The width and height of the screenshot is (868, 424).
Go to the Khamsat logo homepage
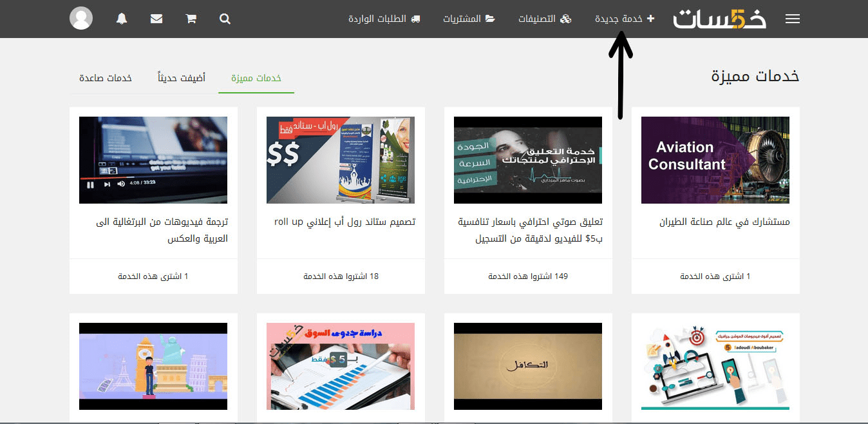pyautogui.click(x=720, y=19)
